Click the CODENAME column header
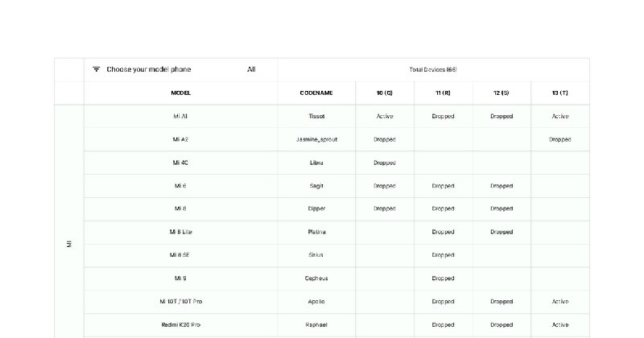 tap(316, 93)
